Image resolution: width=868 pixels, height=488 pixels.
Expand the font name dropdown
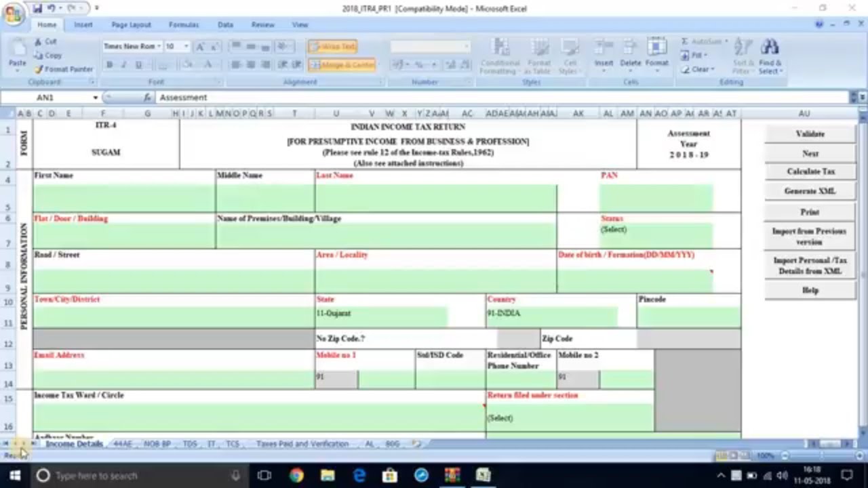tap(159, 47)
